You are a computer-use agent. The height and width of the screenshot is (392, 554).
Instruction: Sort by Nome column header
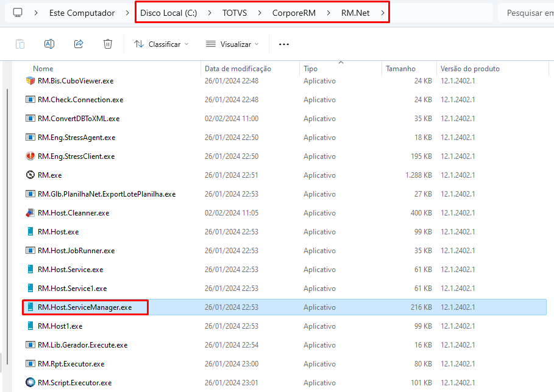tap(43, 69)
